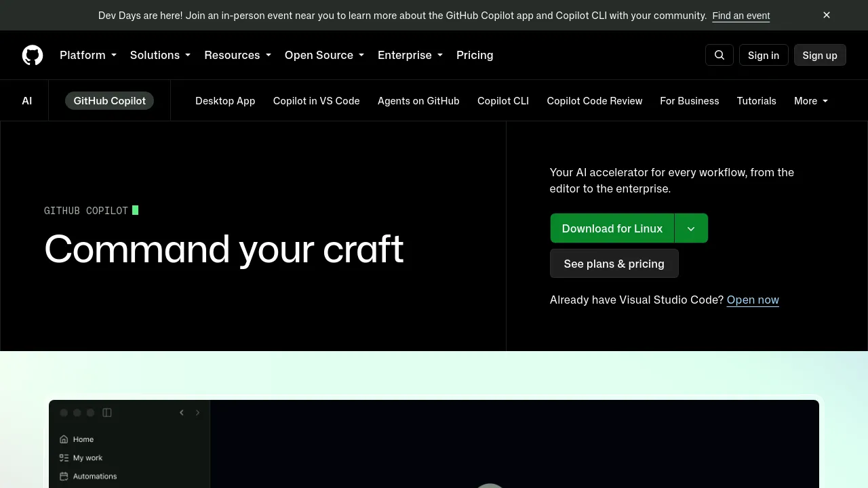
Task: Open the Copilot CLI tab
Action: (x=503, y=100)
